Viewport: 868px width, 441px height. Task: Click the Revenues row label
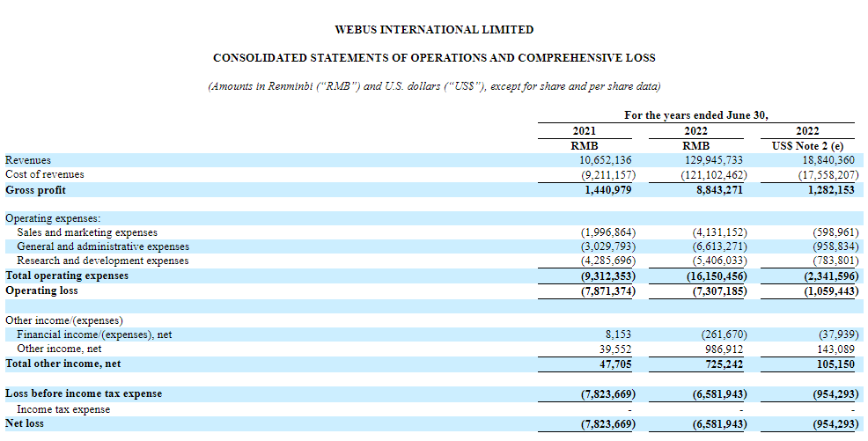(x=28, y=160)
